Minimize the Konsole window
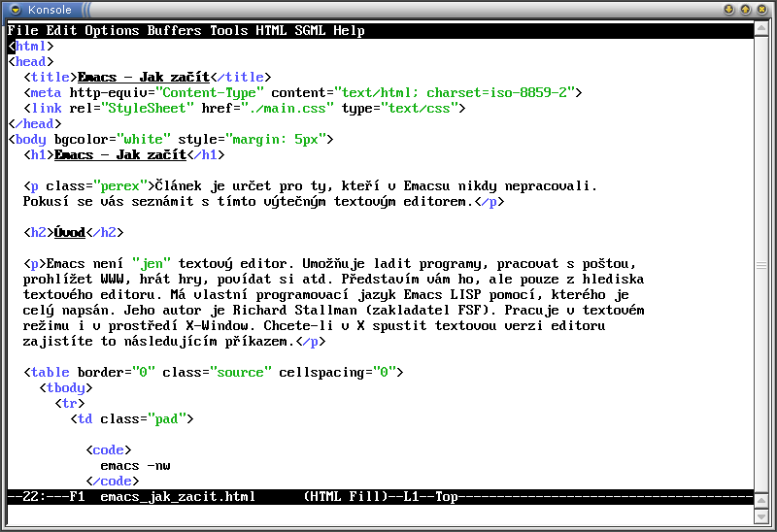Viewport: 777px width, 532px height. click(x=729, y=10)
